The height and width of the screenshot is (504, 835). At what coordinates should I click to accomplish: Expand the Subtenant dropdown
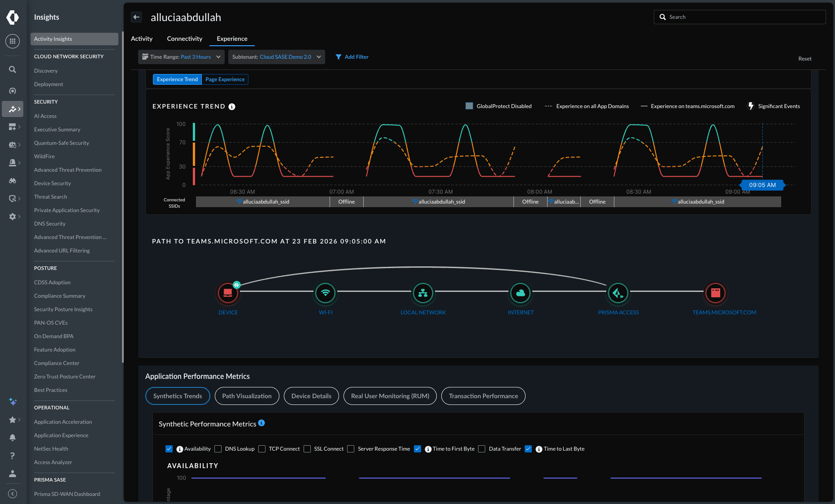[276, 57]
